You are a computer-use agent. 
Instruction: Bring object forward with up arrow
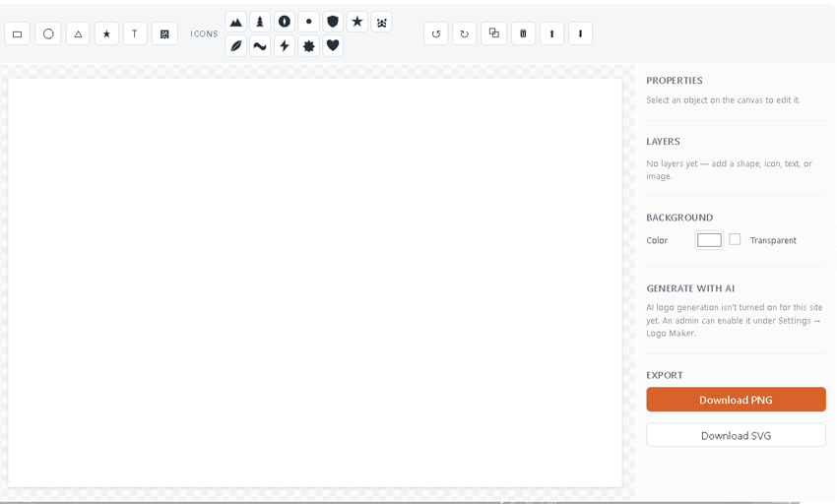[552, 33]
